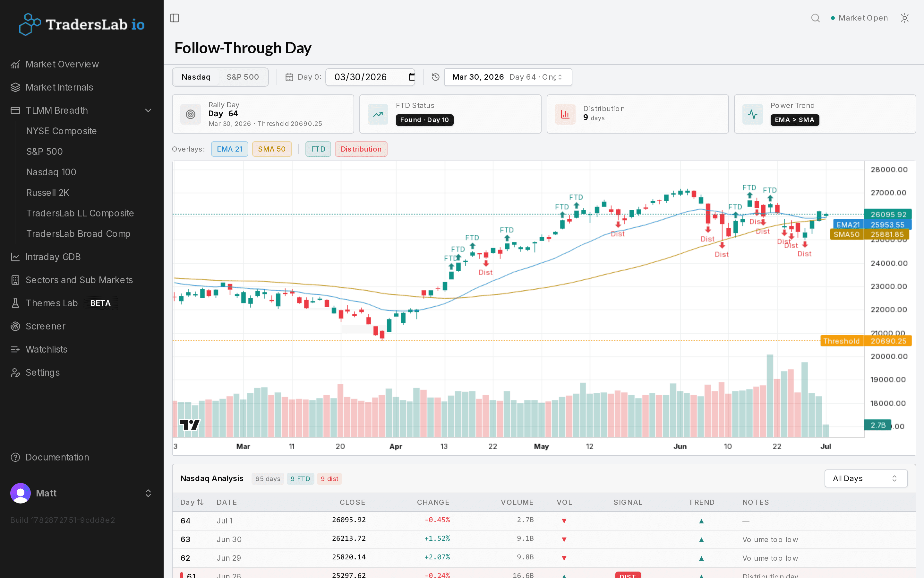Screen dimensions: 924x578
Task: Open TradersLab LL Composite
Action: coord(80,213)
